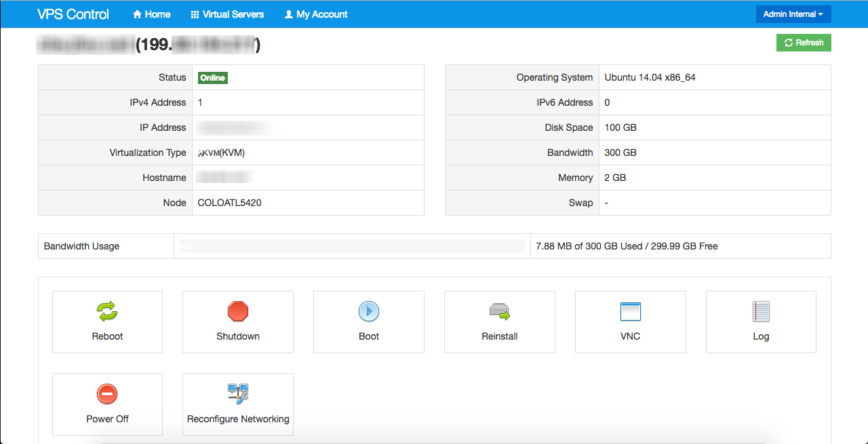Click the house icon beside Home

pos(138,14)
